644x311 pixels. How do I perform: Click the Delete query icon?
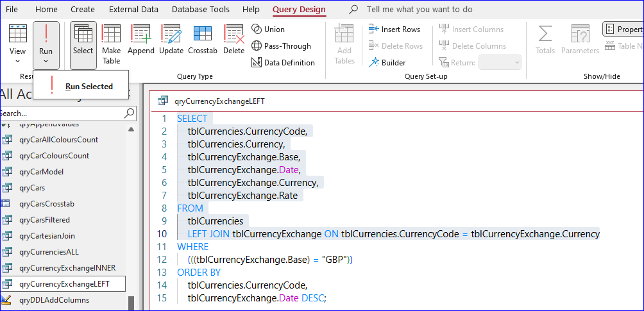point(233,34)
